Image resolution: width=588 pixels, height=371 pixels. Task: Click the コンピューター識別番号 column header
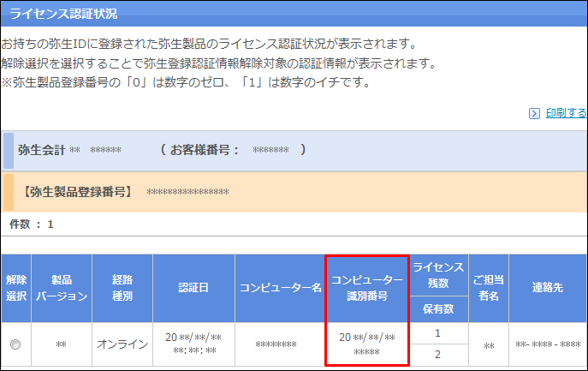367,288
